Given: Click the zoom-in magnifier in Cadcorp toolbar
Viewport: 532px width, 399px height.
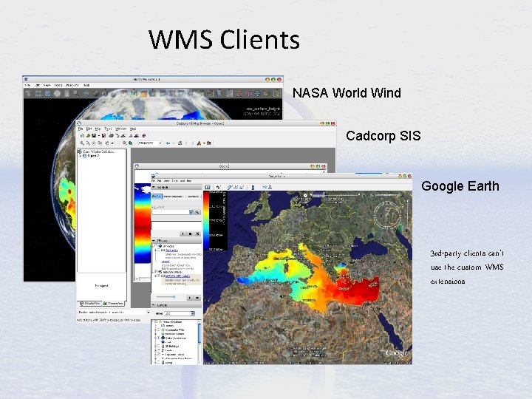Looking at the screenshot, I should [82, 143].
